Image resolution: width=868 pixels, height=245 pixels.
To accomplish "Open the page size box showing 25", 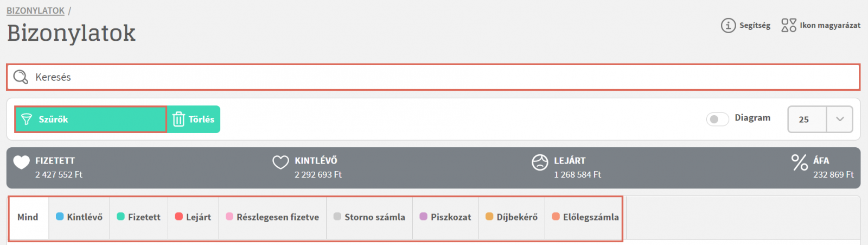I will tap(820, 119).
